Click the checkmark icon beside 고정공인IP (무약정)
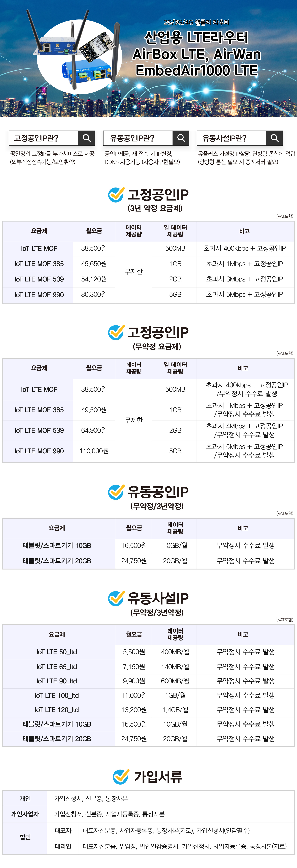Image resolution: width=297 pixels, height=868 pixels. (116, 332)
